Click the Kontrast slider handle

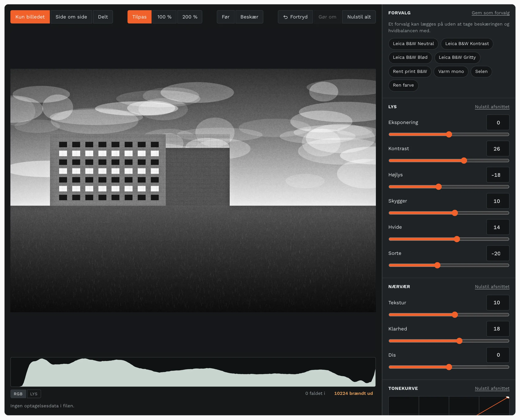[x=464, y=161]
